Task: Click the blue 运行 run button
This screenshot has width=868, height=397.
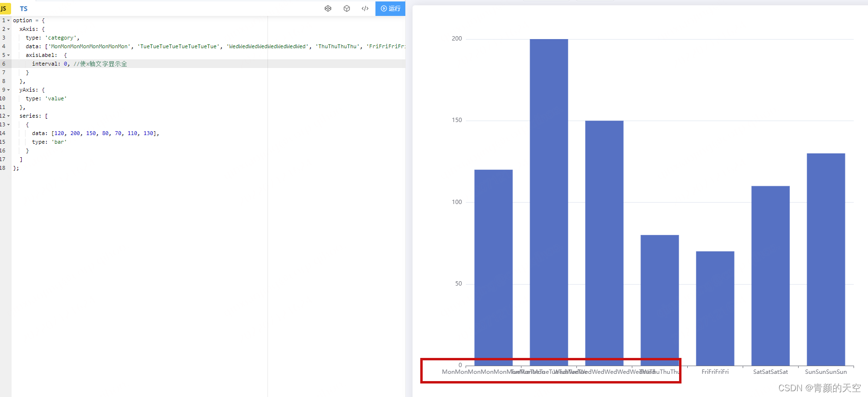Action: click(x=390, y=8)
